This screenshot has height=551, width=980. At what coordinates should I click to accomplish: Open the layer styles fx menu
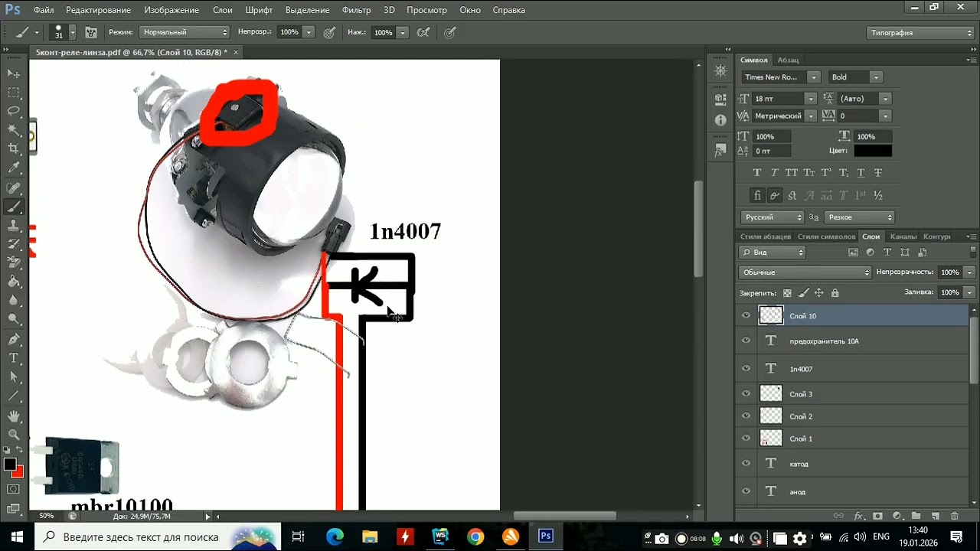[859, 516]
